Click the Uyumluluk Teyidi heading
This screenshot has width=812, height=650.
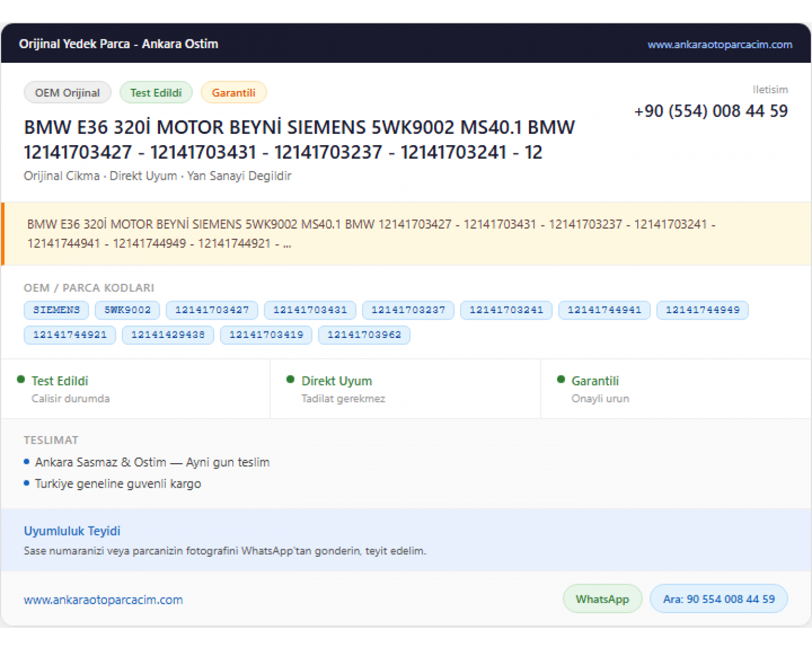tap(72, 531)
